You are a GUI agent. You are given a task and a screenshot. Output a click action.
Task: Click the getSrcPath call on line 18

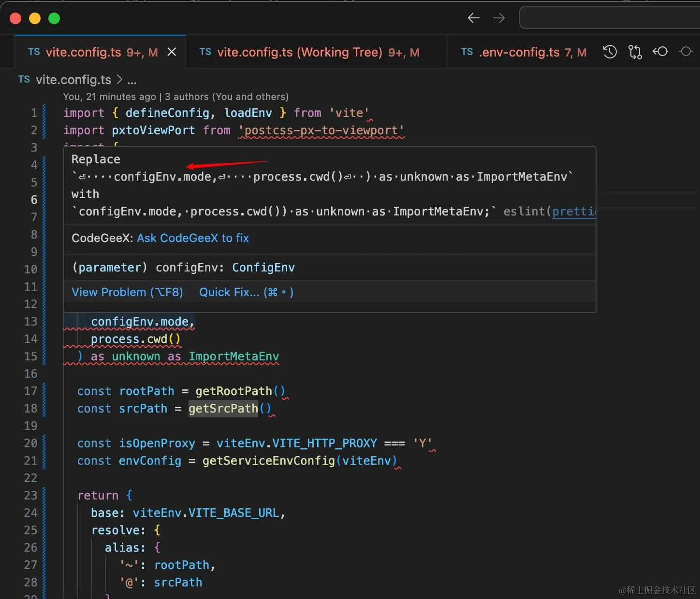(x=223, y=409)
